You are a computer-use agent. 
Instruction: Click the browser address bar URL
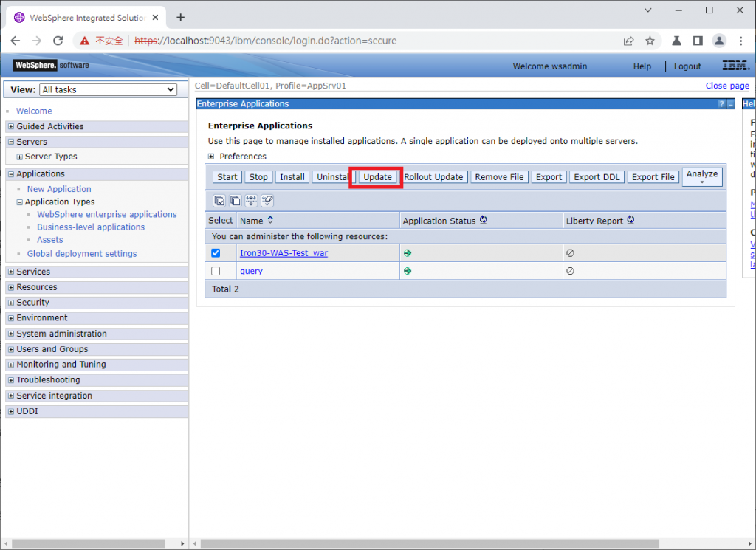tap(265, 41)
